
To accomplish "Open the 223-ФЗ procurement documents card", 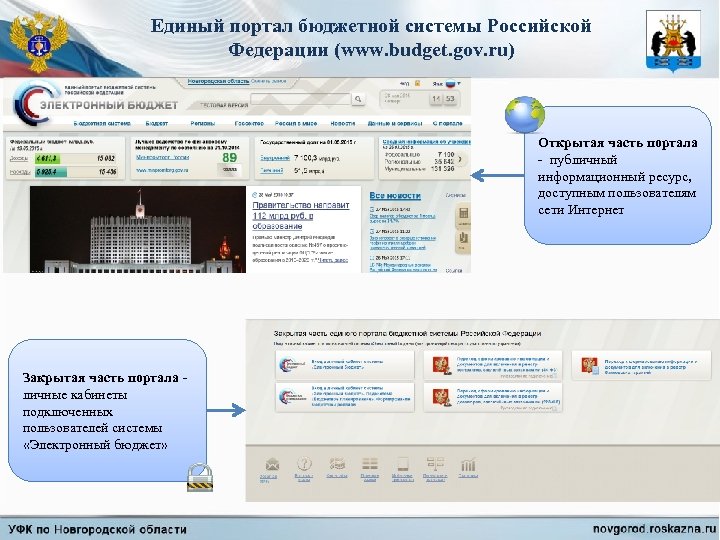I will (492, 397).
